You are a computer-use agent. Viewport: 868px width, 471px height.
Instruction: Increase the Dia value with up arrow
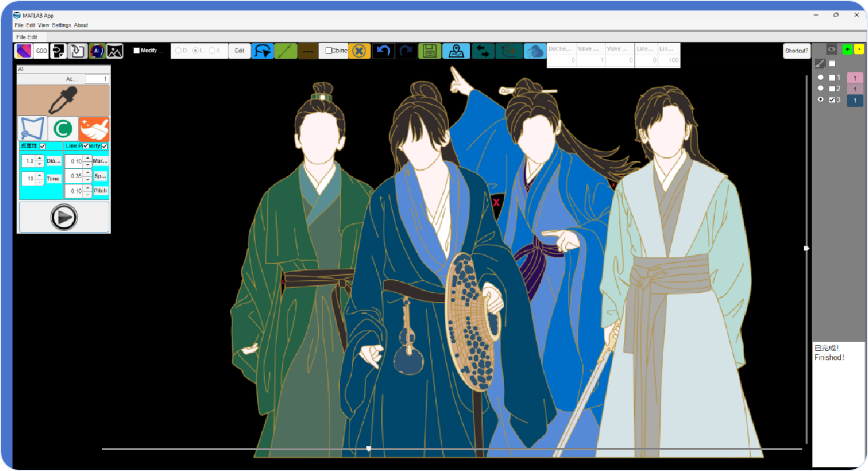click(39, 158)
